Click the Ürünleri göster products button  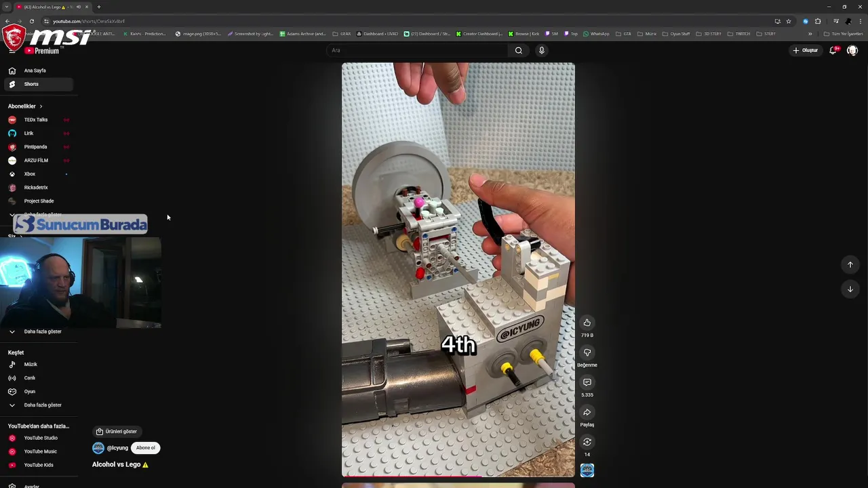117,432
